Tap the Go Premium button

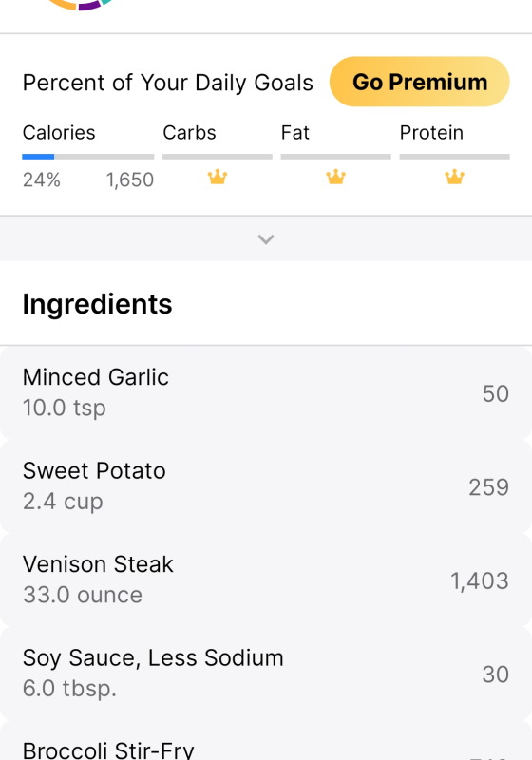pyautogui.click(x=420, y=82)
